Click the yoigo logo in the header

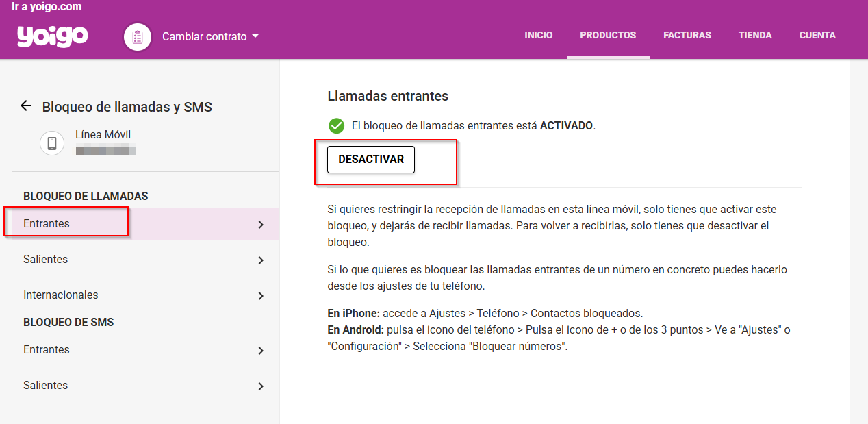click(51, 36)
